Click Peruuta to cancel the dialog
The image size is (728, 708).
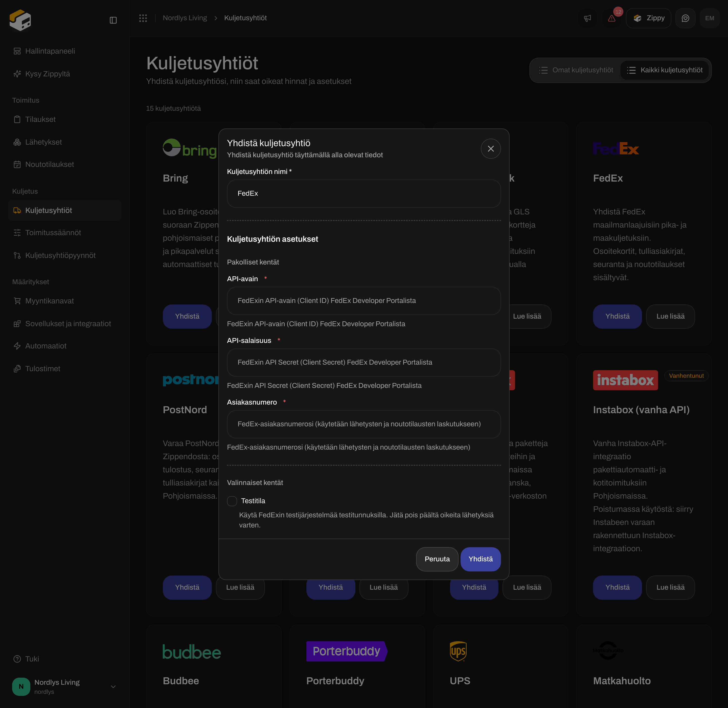(x=437, y=559)
